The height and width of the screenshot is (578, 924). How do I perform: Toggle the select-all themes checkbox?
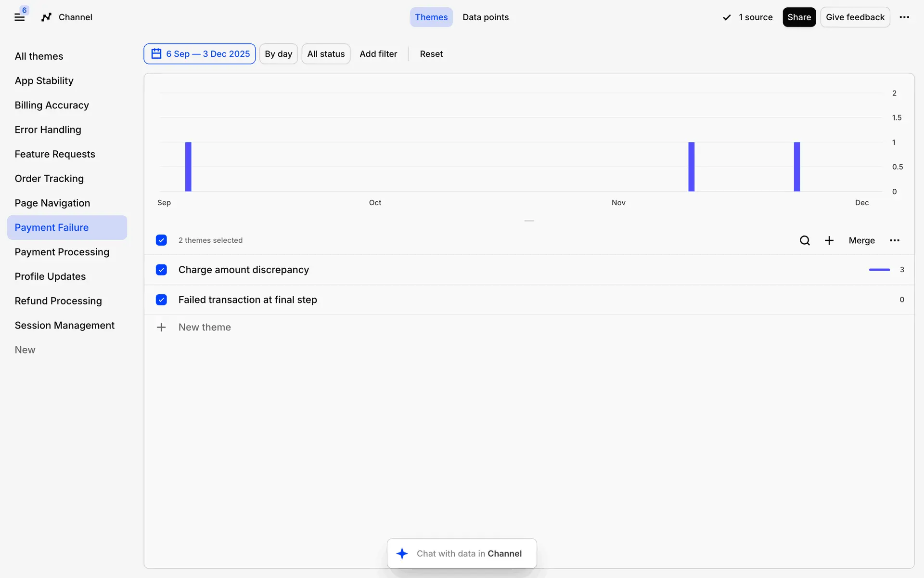coord(161,240)
